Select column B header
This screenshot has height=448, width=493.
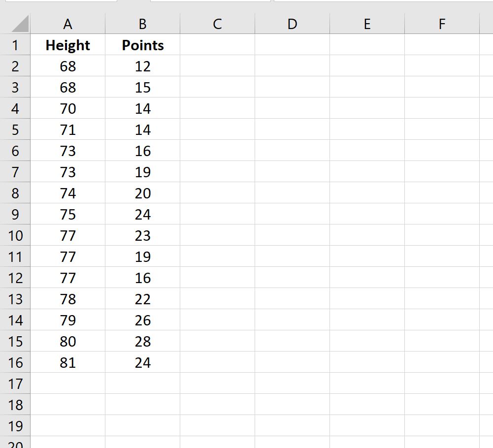(x=142, y=23)
